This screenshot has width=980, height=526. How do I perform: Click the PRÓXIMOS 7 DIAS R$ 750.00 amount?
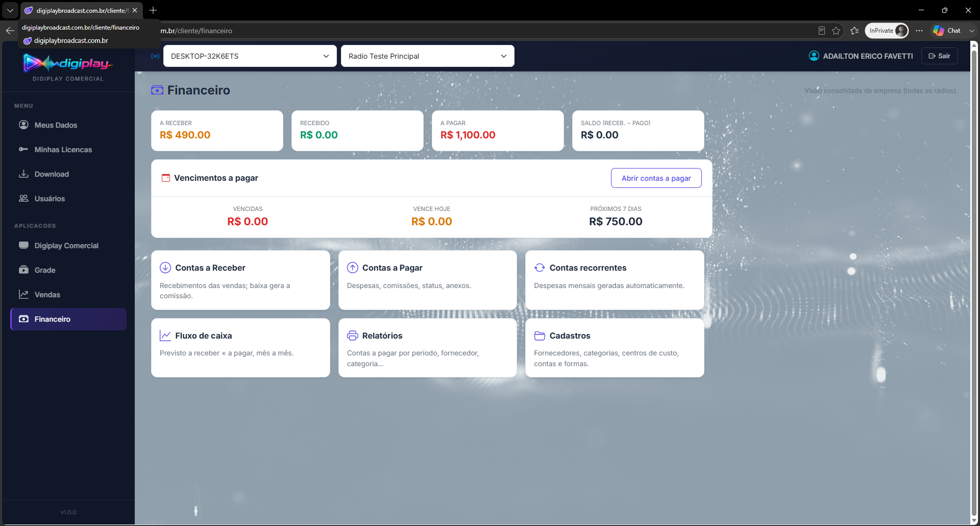(616, 221)
